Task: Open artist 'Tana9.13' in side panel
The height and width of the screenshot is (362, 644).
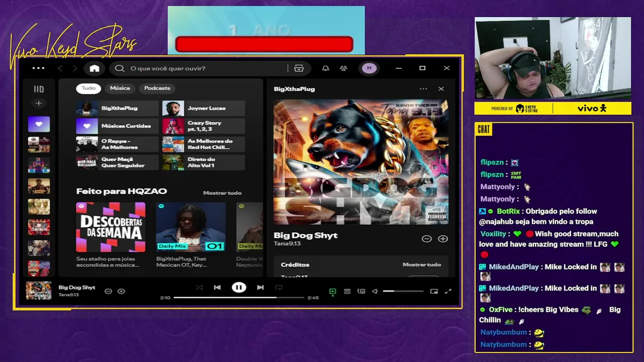Action: click(x=287, y=244)
